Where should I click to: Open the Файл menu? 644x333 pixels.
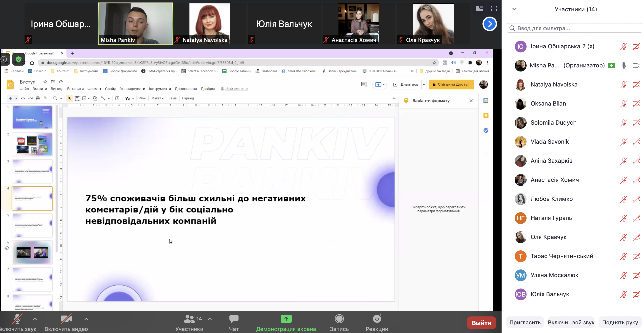coord(24,89)
